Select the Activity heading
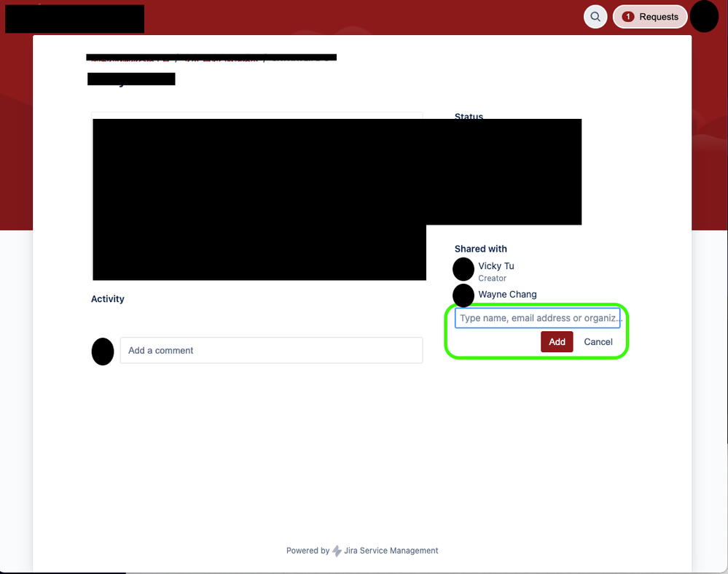The height and width of the screenshot is (574, 728). click(x=108, y=299)
